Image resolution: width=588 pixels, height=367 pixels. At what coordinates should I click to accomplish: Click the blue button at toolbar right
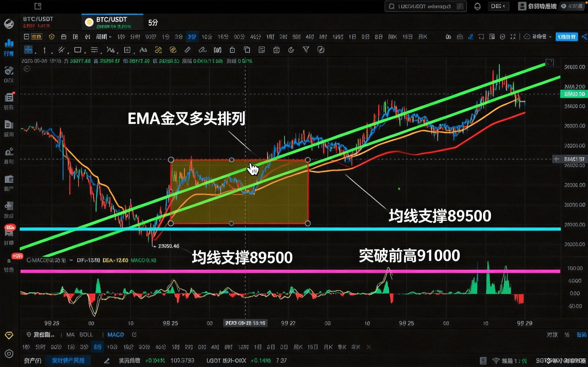(566, 37)
